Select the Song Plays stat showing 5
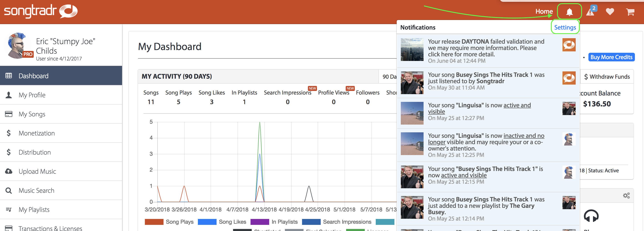Image resolution: width=644 pixels, height=231 pixels. coord(179,97)
